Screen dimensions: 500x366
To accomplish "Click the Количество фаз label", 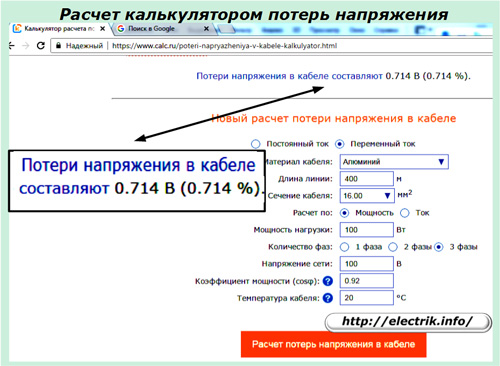I will click(x=300, y=247).
